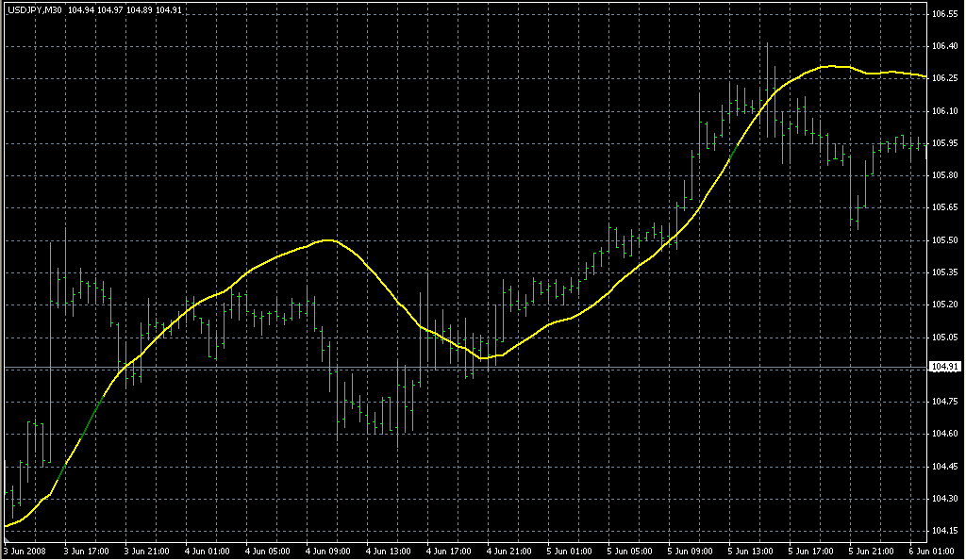Select the 5 Jun 13:00 time label
Viewport: 966px width, 560px height.
pyautogui.click(x=753, y=551)
